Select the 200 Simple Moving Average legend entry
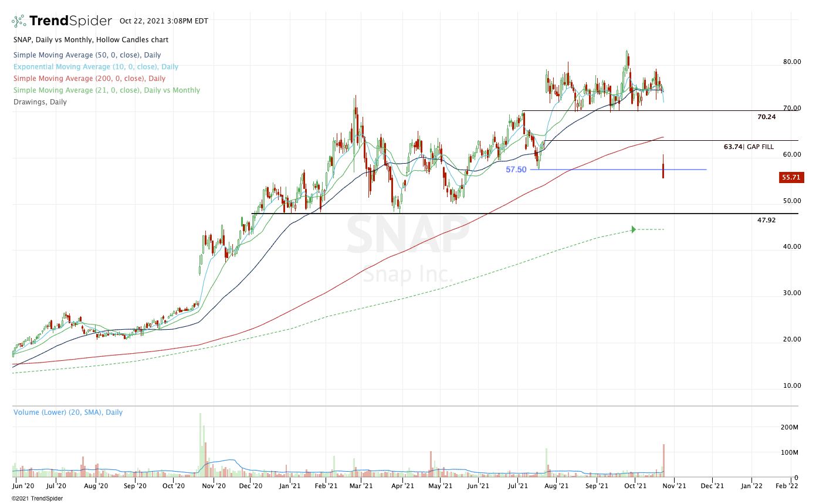This screenshot has height=504, width=816. click(x=89, y=79)
